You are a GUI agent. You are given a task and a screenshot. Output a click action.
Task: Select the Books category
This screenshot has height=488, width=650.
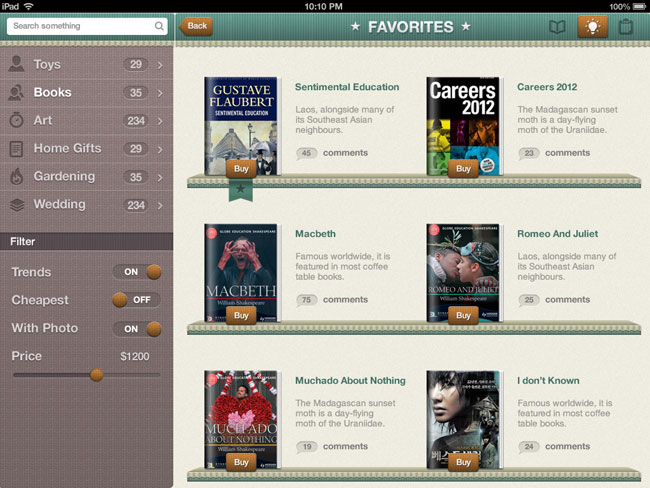53,92
